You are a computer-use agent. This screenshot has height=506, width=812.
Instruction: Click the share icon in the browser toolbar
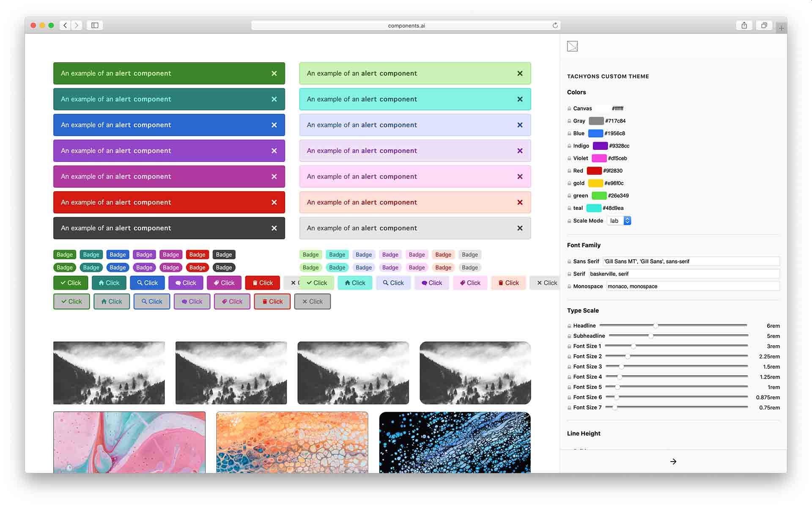click(x=743, y=25)
